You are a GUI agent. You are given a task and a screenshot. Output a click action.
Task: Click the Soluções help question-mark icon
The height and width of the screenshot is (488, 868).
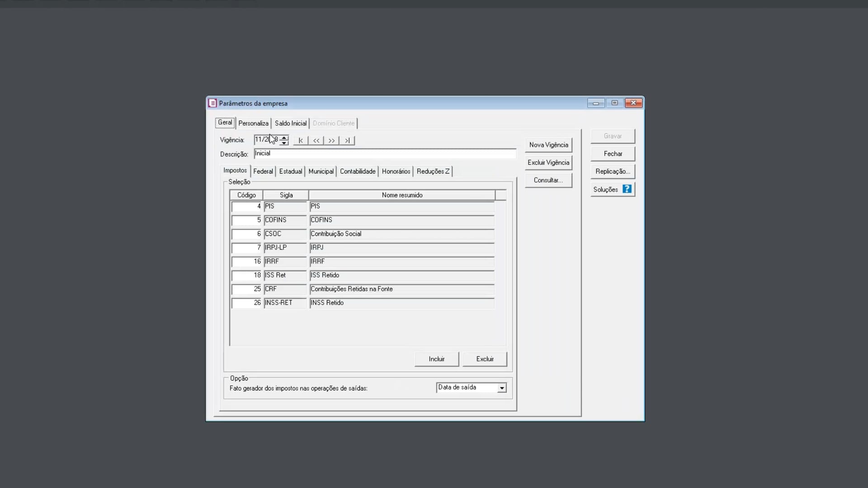(x=627, y=189)
